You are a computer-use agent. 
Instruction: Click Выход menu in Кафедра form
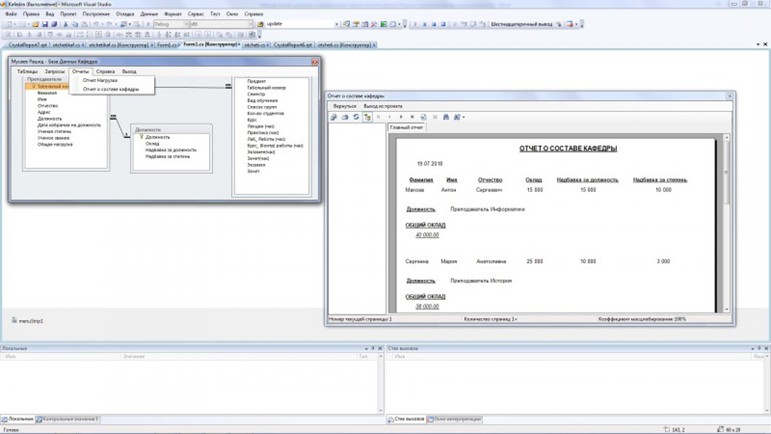point(129,71)
